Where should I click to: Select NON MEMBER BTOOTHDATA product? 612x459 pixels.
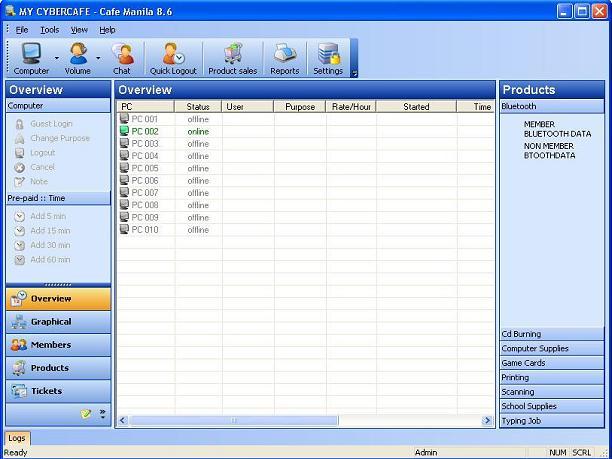[x=549, y=151]
